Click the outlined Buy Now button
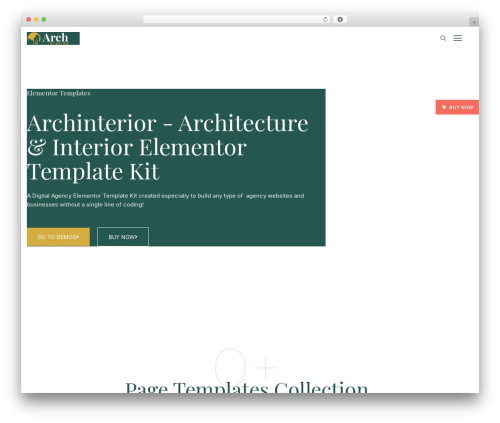Image resolution: width=500 pixels, height=423 pixels. coord(123,237)
